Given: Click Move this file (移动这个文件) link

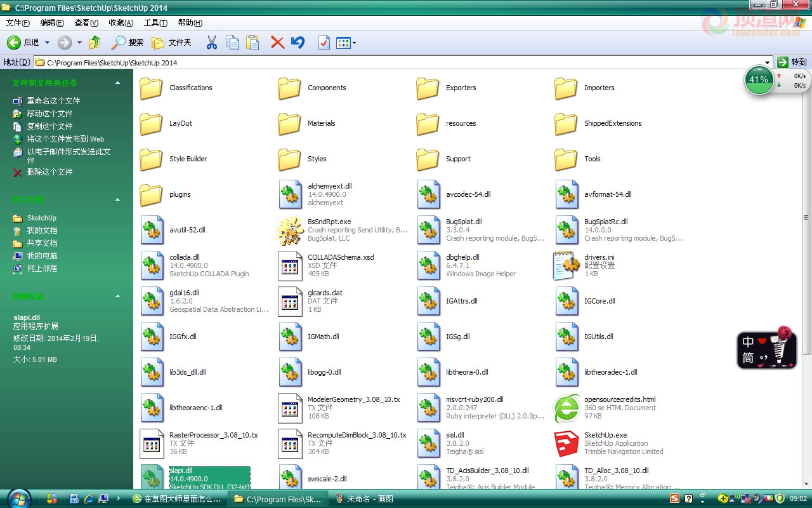Looking at the screenshot, I should point(49,114).
